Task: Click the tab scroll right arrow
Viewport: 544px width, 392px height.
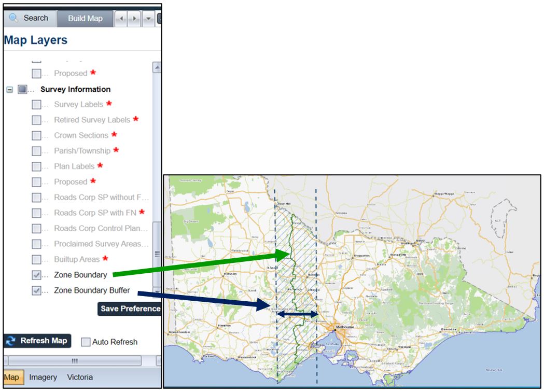Action: tap(134, 19)
